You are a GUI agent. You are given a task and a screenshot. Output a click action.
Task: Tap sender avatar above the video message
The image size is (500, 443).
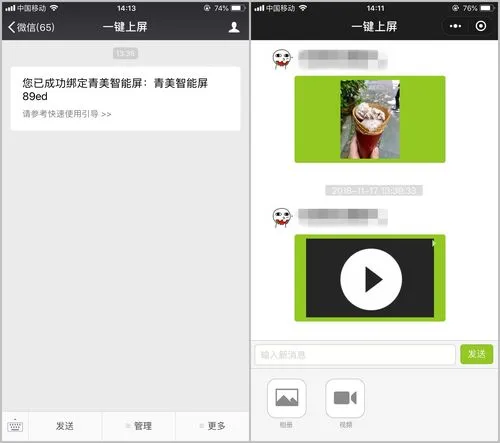click(x=282, y=218)
